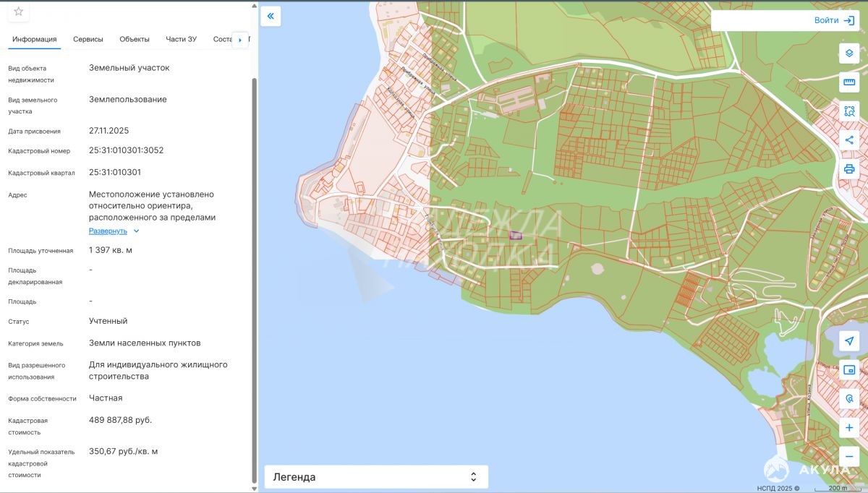Expand address with chevron next to Развернуть

(136, 231)
